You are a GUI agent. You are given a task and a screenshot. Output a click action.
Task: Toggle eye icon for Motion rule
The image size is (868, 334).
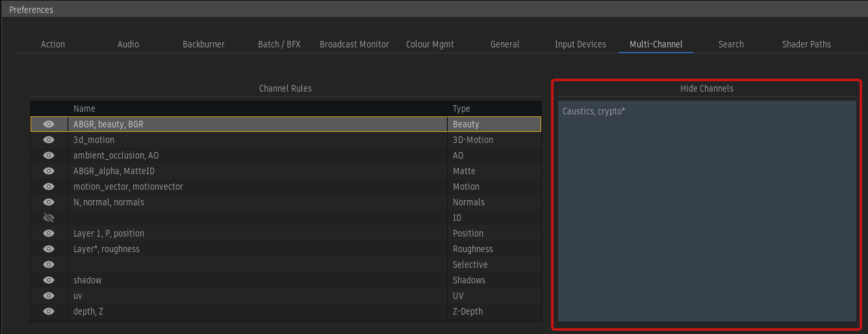[x=49, y=186]
